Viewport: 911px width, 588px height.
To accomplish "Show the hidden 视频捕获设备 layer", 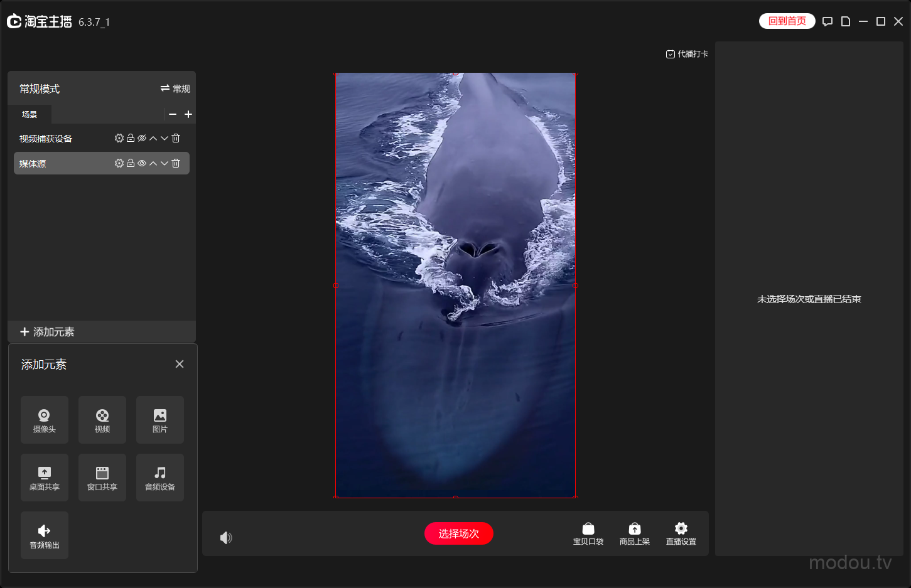I will 142,138.
